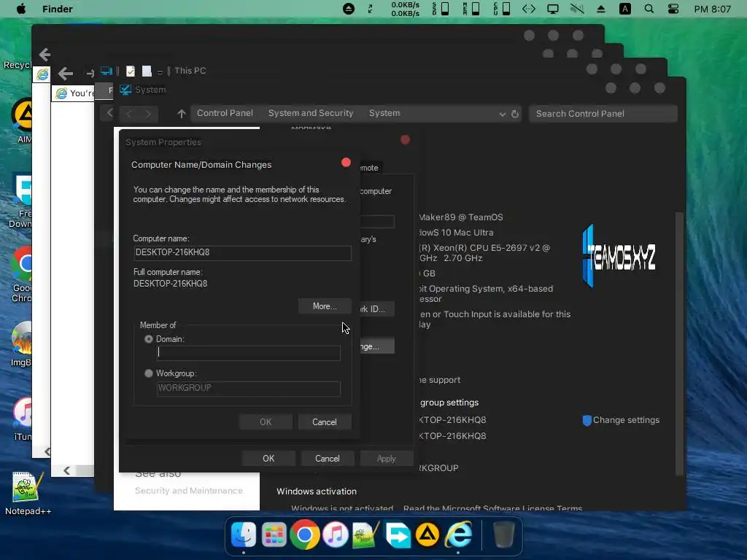Open Security and Maintenance link
Viewport: 747px width, 560px height.
(189, 491)
